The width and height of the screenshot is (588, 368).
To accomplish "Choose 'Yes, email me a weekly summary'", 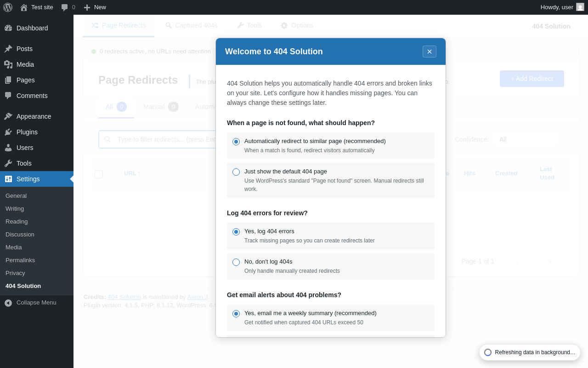I will [x=236, y=314].
